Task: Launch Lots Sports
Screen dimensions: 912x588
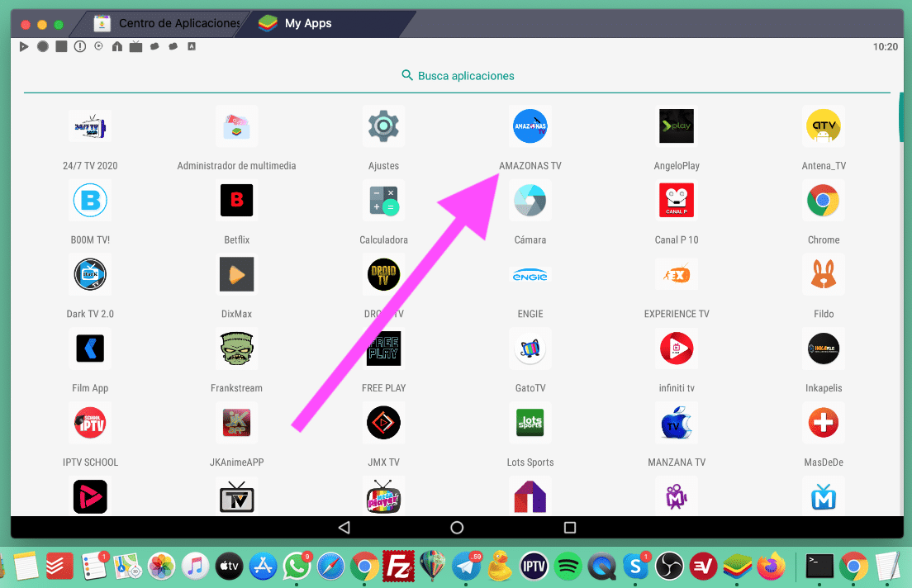Action: tap(530, 423)
